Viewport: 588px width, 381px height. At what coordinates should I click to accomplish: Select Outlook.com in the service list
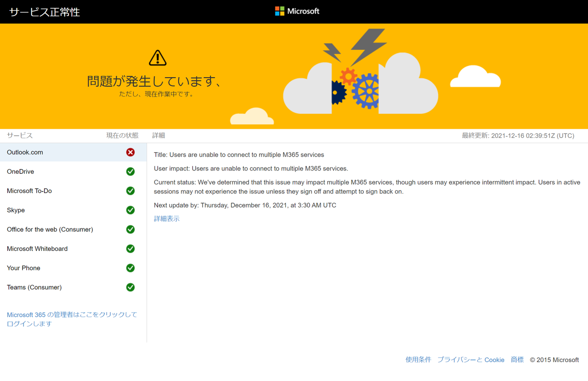point(73,152)
